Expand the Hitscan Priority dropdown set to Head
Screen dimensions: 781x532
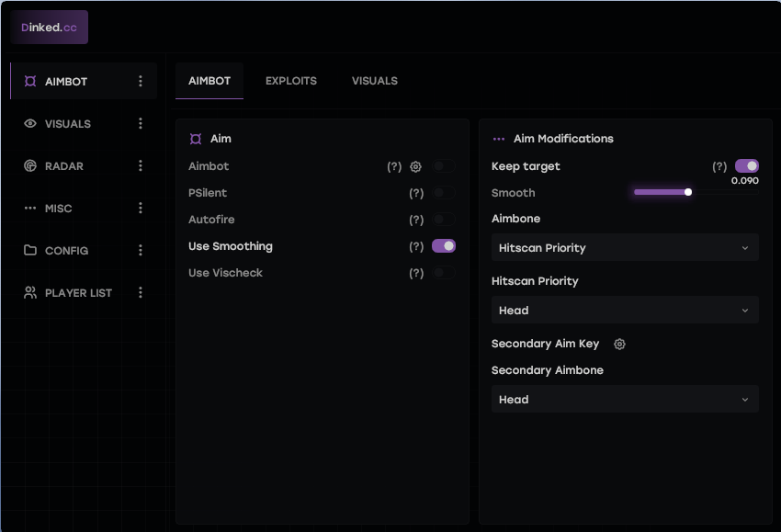pyautogui.click(x=625, y=310)
